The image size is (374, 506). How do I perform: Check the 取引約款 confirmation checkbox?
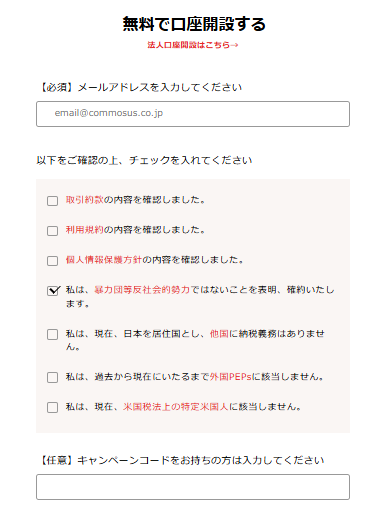[x=52, y=201]
